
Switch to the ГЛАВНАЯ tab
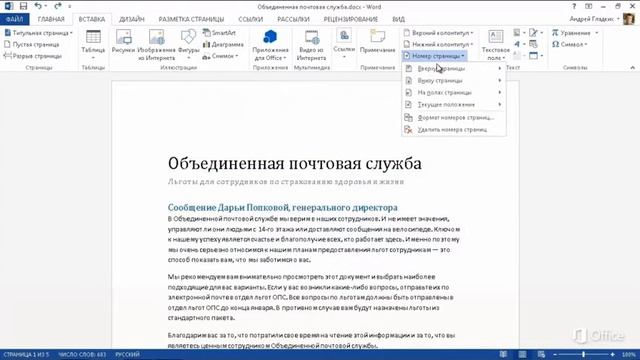(51, 19)
